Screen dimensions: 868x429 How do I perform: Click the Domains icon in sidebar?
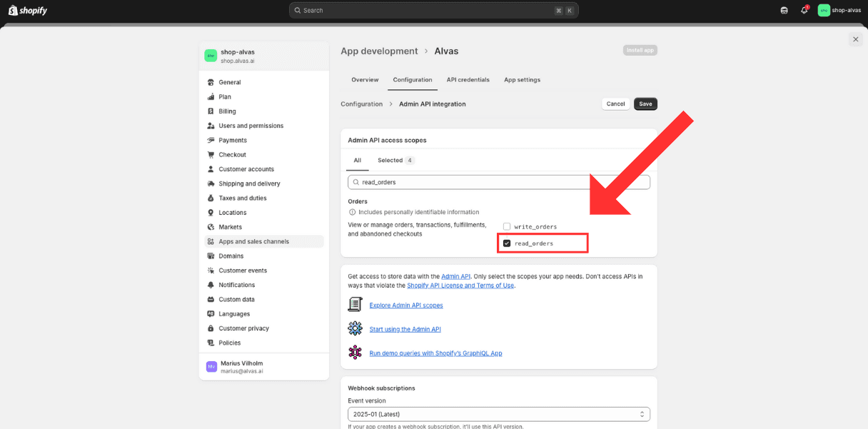[211, 256]
